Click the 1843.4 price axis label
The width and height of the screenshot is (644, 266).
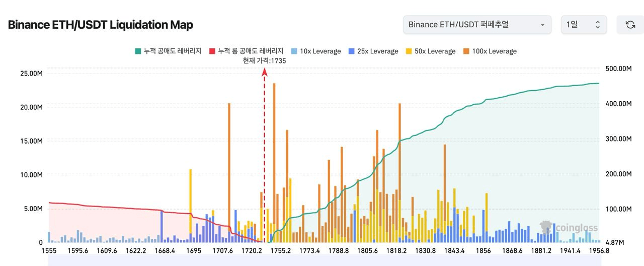[455, 250]
